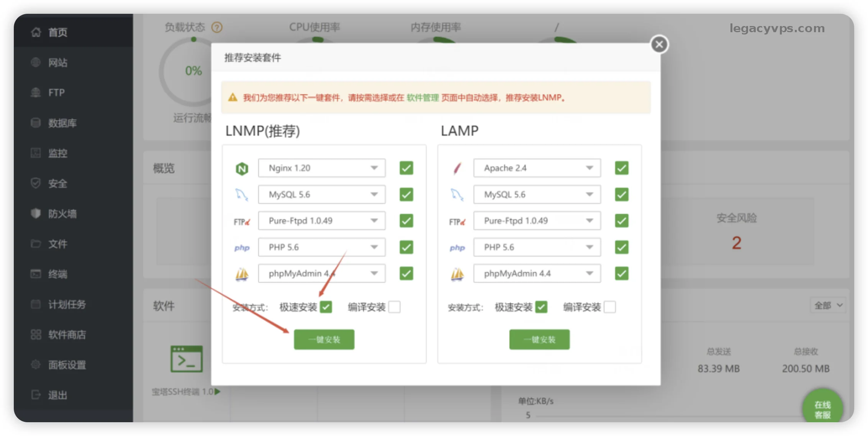Open 软件管理 link in the warning banner
Viewport: 868px width, 436px height.
(x=423, y=98)
